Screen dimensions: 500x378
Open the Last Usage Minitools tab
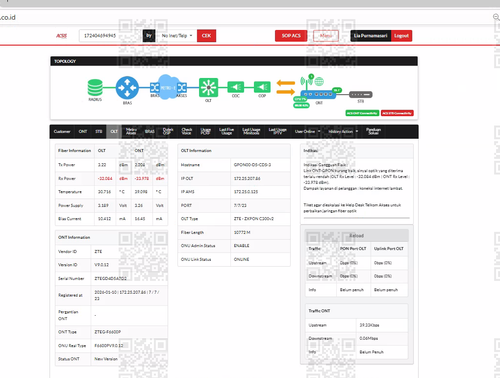pos(251,132)
